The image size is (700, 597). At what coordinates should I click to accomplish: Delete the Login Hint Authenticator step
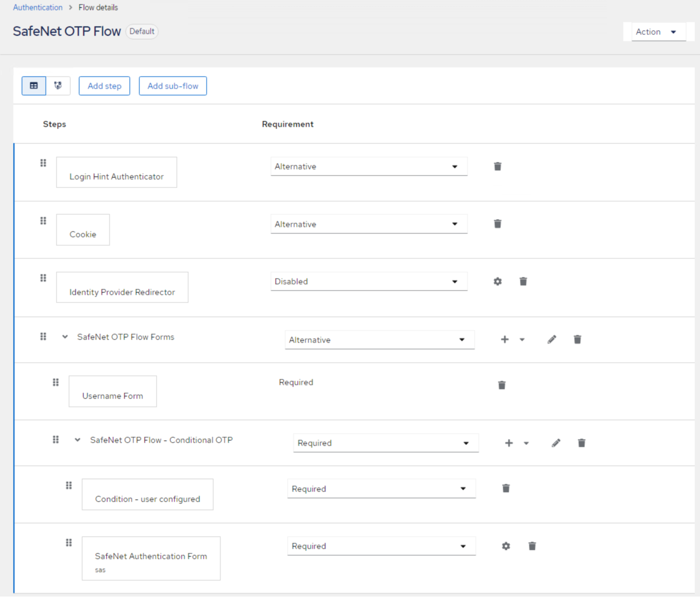(497, 166)
